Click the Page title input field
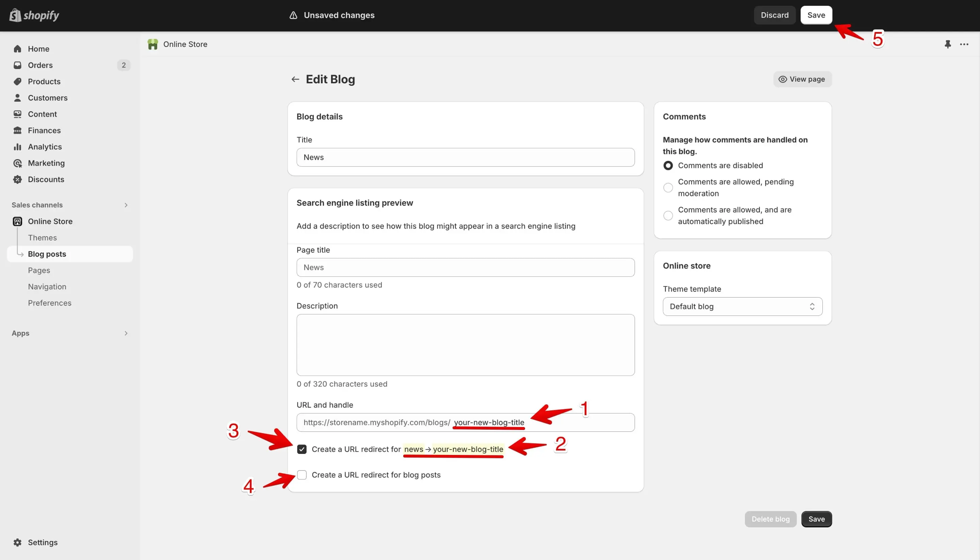Image resolution: width=980 pixels, height=560 pixels. [x=465, y=267]
